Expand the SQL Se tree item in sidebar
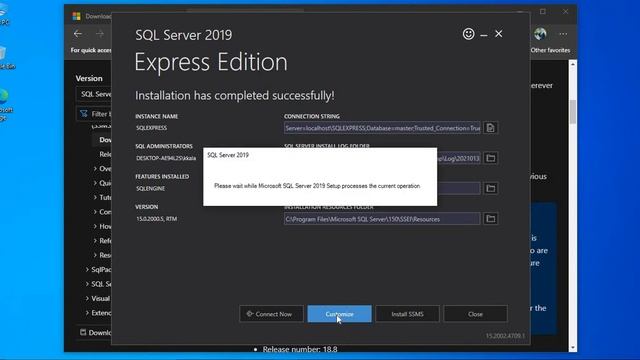The height and width of the screenshot is (360, 640). pyautogui.click(x=87, y=284)
